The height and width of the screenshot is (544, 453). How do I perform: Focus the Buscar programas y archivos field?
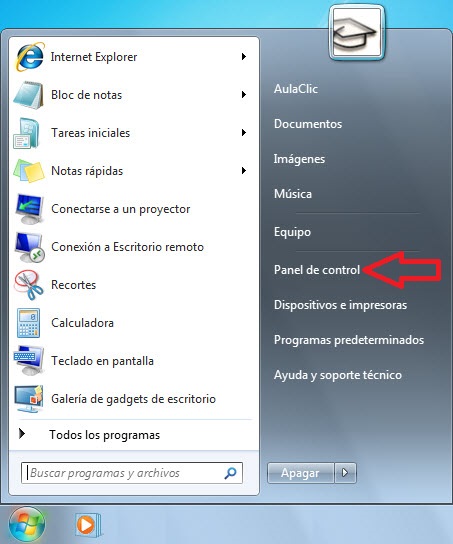pyautogui.click(x=132, y=473)
